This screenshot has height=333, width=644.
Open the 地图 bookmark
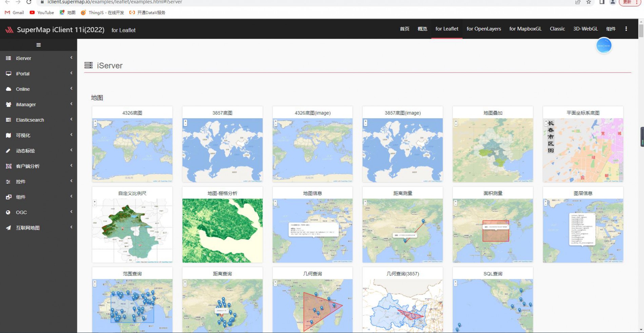(x=67, y=13)
